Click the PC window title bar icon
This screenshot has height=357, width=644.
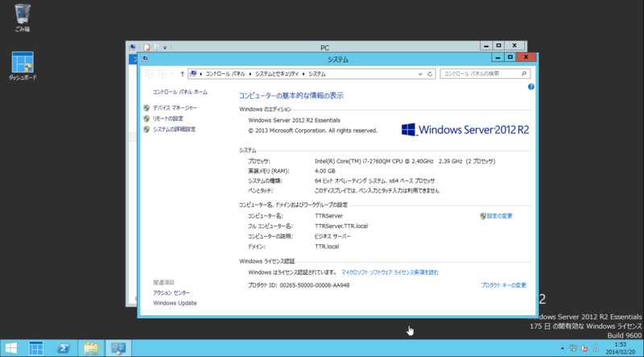[132, 48]
